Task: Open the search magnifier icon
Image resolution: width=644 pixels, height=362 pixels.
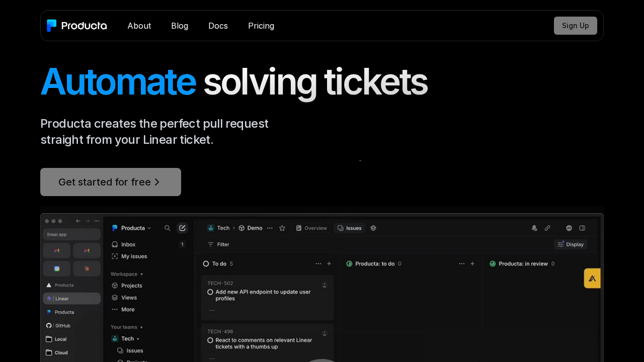Action: click(167, 228)
